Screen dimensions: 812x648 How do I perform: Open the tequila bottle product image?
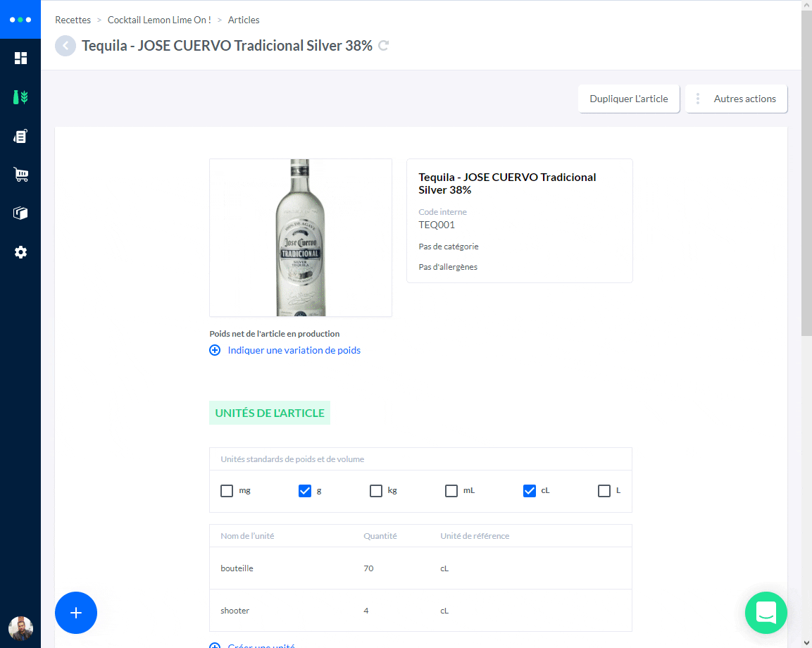coord(301,237)
